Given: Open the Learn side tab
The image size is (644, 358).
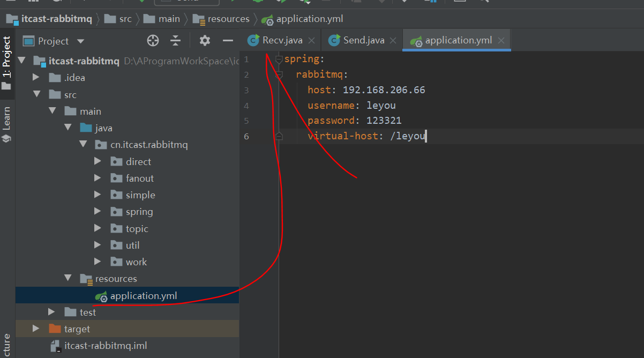Looking at the screenshot, I should (6, 124).
